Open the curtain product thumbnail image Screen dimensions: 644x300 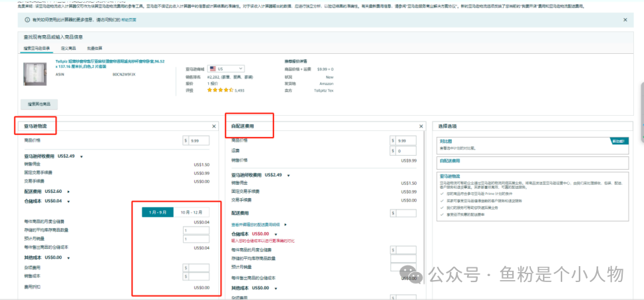point(35,75)
